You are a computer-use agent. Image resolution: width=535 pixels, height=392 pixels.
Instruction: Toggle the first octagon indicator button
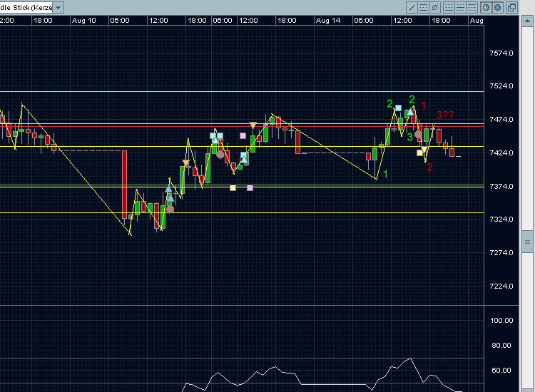(x=486, y=7)
